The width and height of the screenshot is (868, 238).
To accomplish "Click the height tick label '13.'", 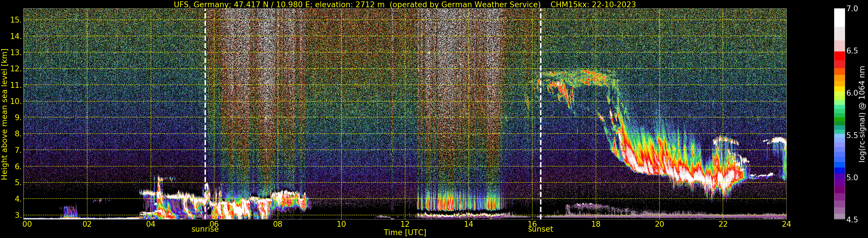I will tap(16, 53).
